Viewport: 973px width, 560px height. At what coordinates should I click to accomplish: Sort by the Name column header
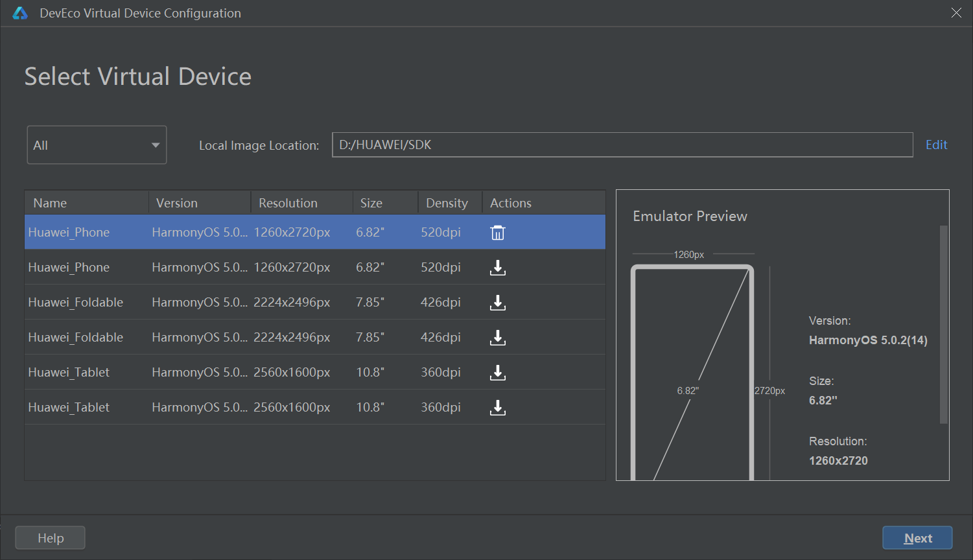point(86,203)
